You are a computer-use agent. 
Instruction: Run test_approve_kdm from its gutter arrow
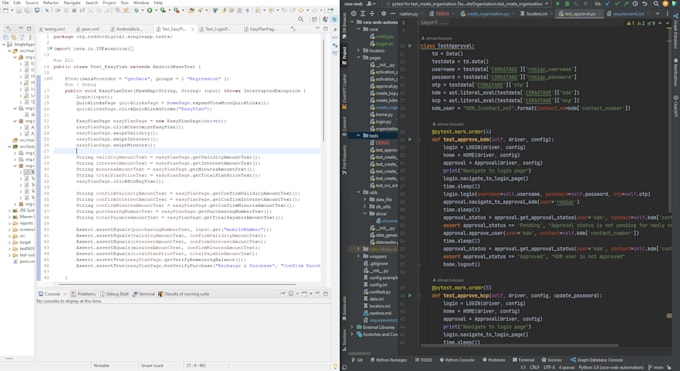tap(410, 139)
